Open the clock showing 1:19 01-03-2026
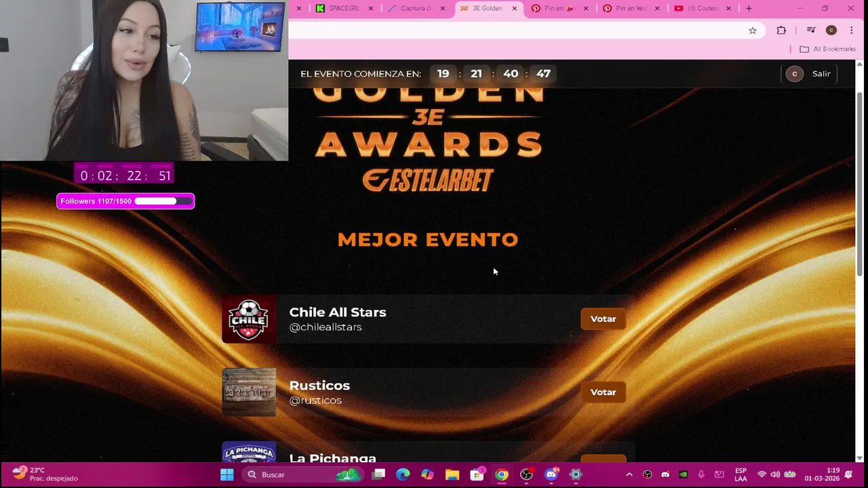The image size is (868, 488). (822, 474)
